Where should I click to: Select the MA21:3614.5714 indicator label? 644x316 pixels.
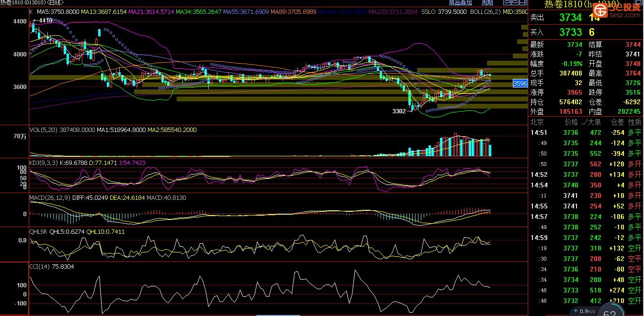click(x=151, y=11)
